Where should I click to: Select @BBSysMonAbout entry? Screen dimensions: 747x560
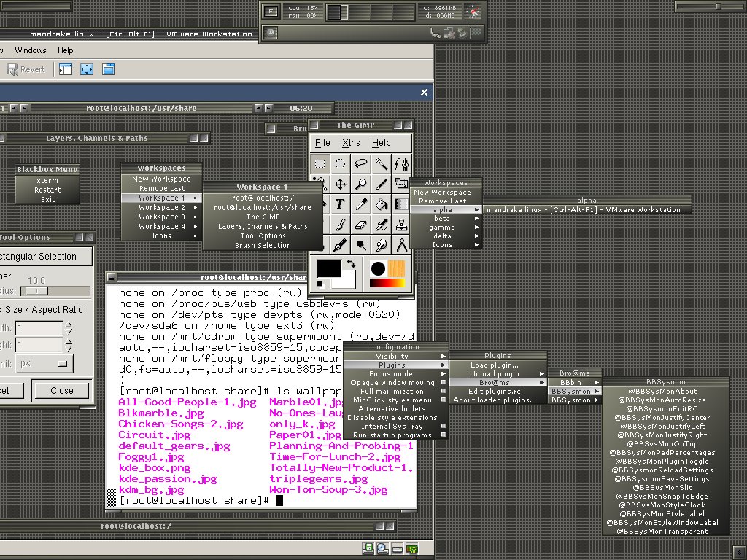tap(665, 392)
